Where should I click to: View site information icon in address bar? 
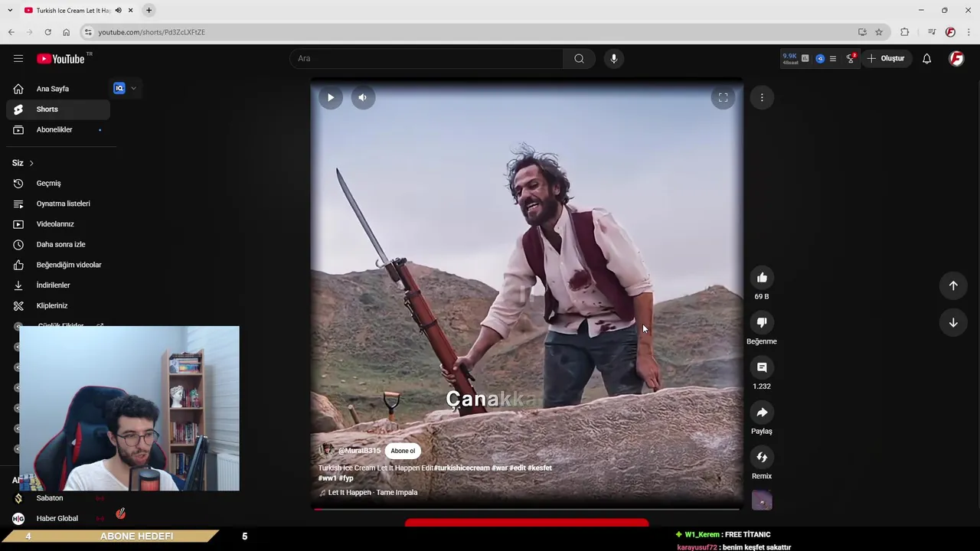click(x=88, y=32)
